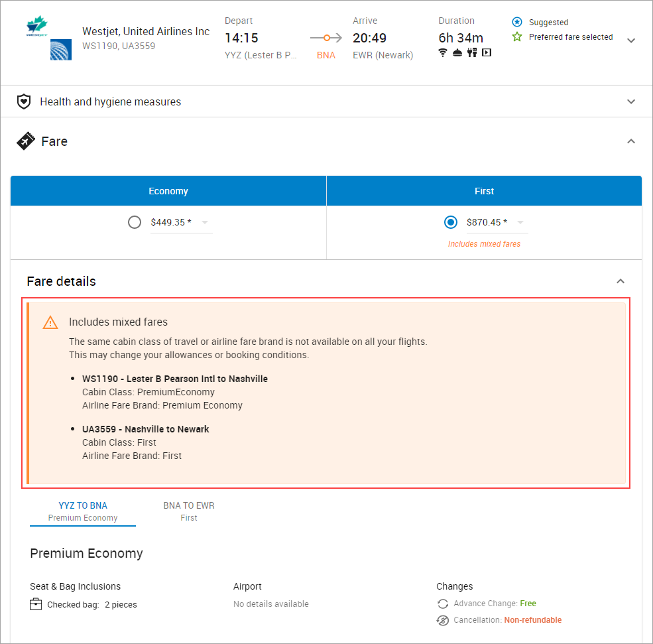
Task: Click the Advance Change refresh icon
Action: coord(443,604)
